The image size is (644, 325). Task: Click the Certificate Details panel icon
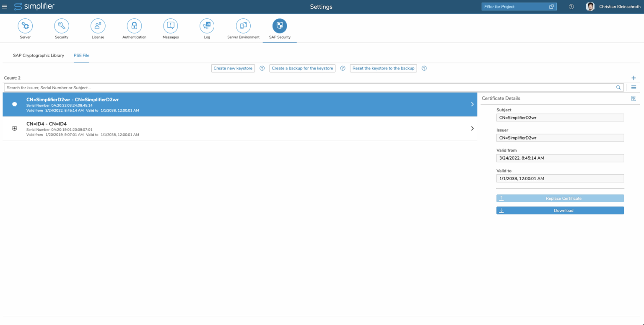coord(633,98)
